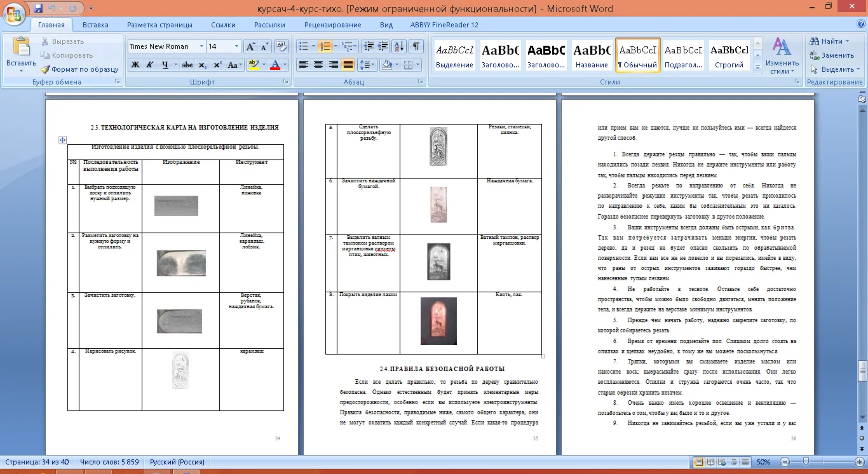Click the Increase Indent icon
The height and width of the screenshot is (474, 868).
pos(383,46)
